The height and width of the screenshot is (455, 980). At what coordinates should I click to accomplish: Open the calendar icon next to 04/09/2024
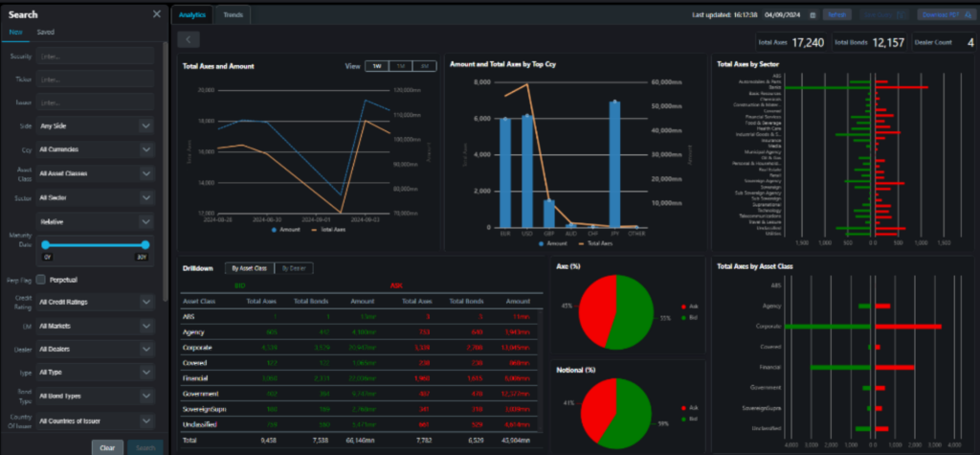coord(813,15)
